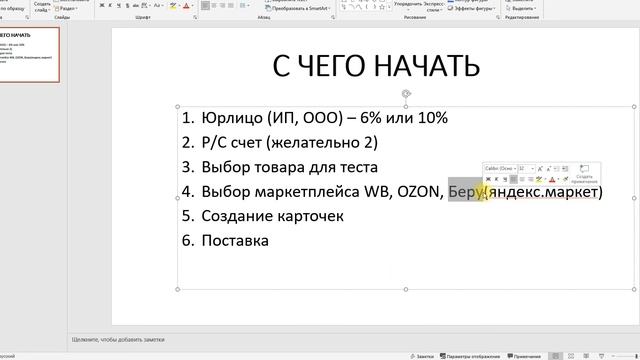Toggle bold in ribbon Font group
The width and height of the screenshot is (640, 360).
pyautogui.click(x=102, y=6)
